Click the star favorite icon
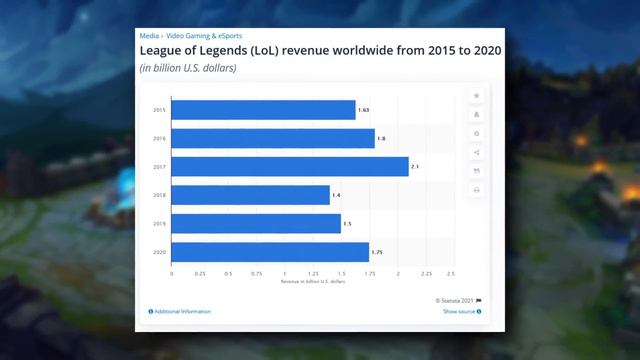The height and width of the screenshot is (360, 640). click(476, 96)
